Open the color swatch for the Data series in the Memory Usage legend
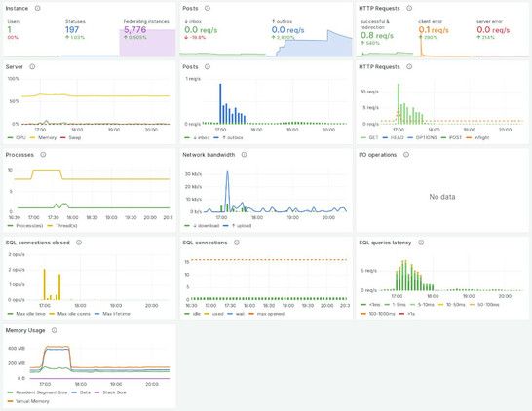The height and width of the screenshot is (411, 532). coord(75,392)
